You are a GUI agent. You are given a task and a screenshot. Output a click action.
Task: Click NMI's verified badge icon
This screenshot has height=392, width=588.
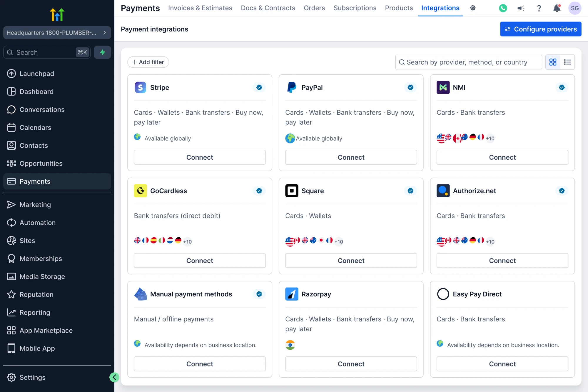(x=562, y=87)
